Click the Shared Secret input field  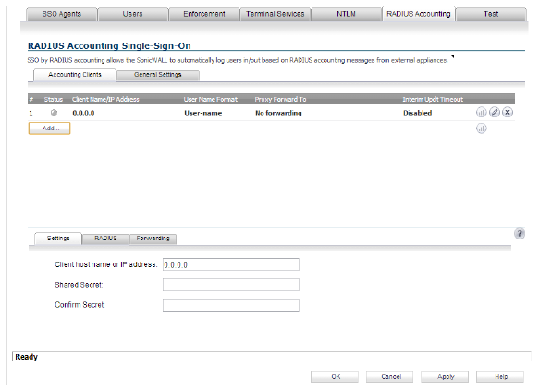[231, 285]
